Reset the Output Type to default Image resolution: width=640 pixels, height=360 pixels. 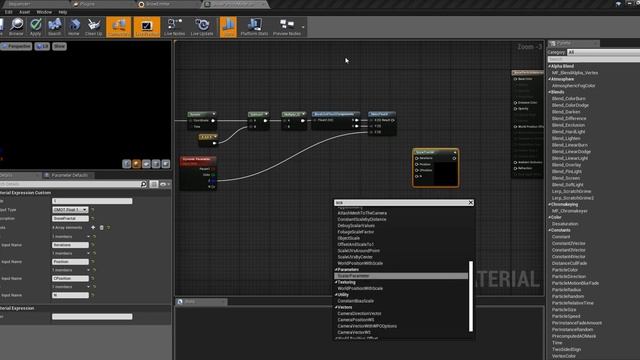(93, 210)
